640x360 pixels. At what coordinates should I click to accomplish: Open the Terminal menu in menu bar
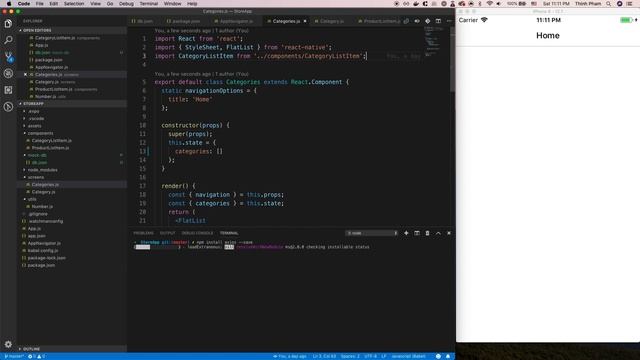149,4
